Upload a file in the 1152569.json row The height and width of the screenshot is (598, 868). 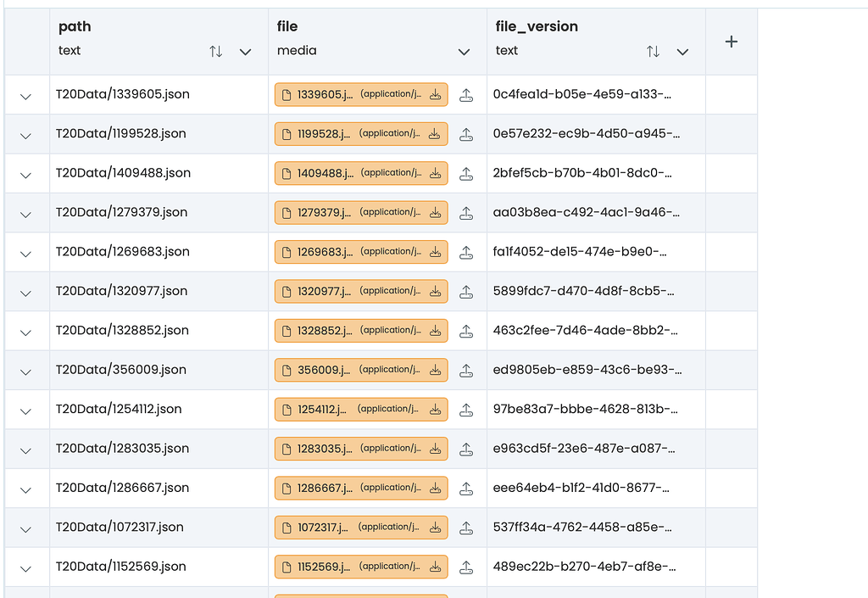point(466,566)
